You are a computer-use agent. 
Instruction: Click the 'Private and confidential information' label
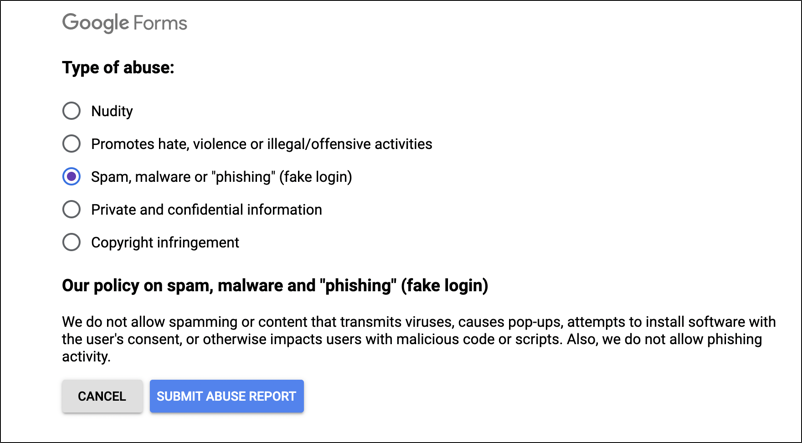tap(207, 210)
